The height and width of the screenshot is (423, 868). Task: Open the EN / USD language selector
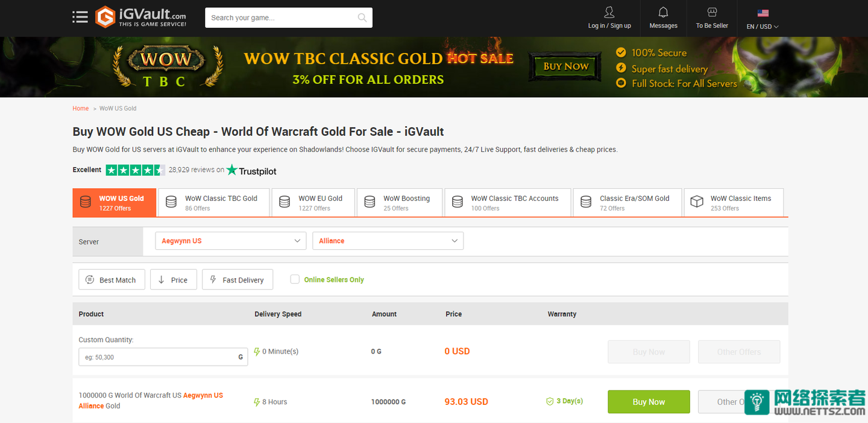coord(763,27)
